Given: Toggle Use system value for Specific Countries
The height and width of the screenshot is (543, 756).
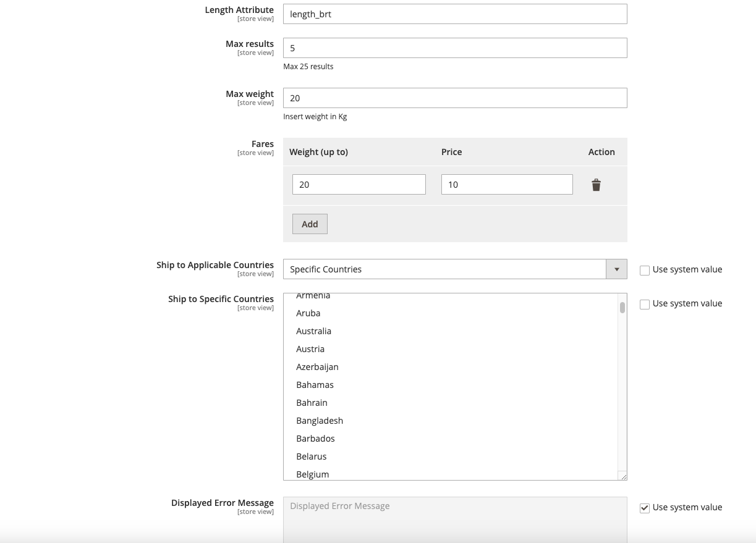Looking at the screenshot, I should tap(645, 304).
